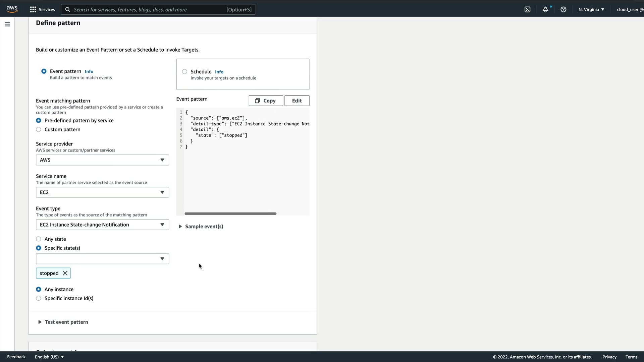The height and width of the screenshot is (362, 644).
Task: Click the event pattern horizontal scrollbar
Action: click(230, 214)
